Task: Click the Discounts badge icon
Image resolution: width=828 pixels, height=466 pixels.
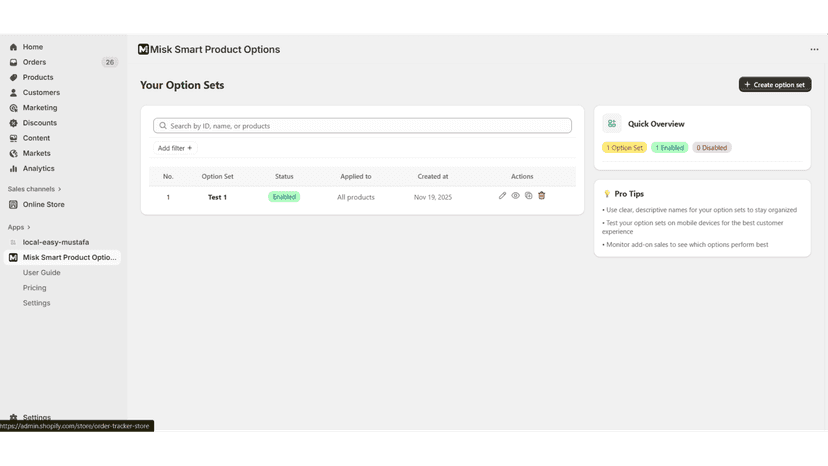Action: 13,123
